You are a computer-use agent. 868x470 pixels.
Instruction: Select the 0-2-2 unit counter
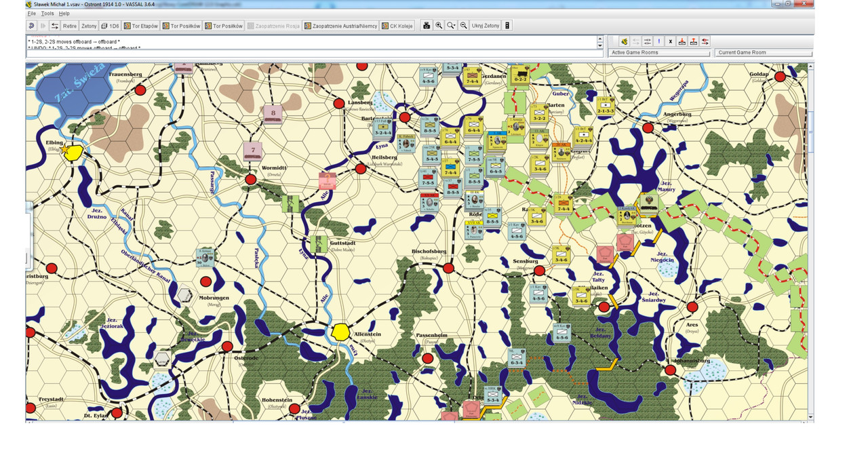coord(520,76)
